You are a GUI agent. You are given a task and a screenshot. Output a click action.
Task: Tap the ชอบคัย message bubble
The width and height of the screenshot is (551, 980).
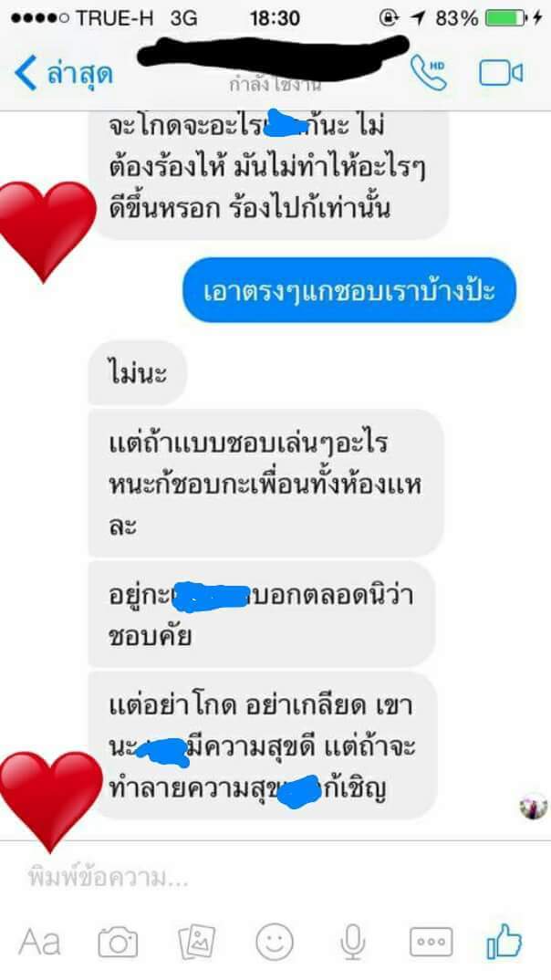coord(261,614)
